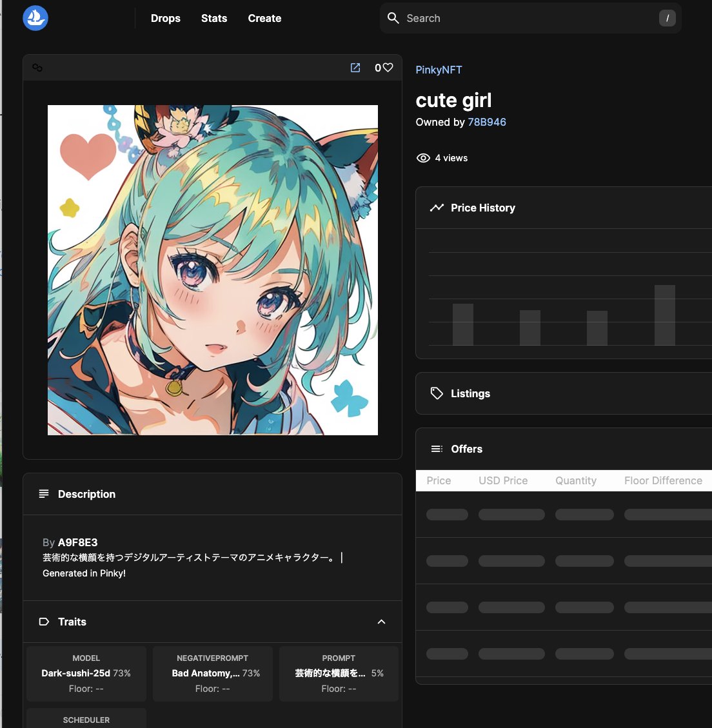Click the Description panel icon
The image size is (712, 728).
point(43,494)
